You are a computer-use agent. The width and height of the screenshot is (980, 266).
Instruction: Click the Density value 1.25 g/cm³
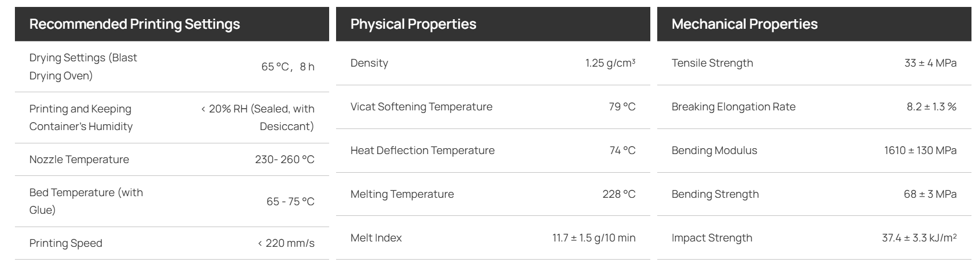pyautogui.click(x=610, y=63)
